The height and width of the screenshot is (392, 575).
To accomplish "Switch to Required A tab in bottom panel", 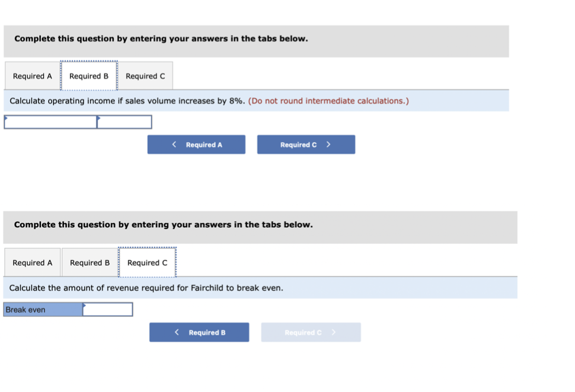I will (x=32, y=262).
